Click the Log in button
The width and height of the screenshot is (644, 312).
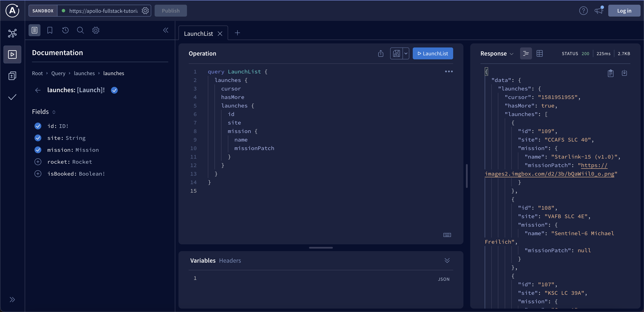624,11
